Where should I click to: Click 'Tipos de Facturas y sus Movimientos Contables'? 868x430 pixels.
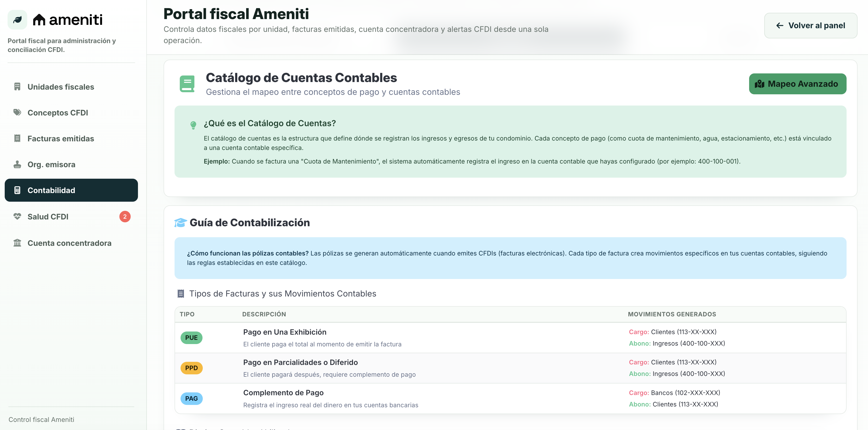(x=283, y=294)
